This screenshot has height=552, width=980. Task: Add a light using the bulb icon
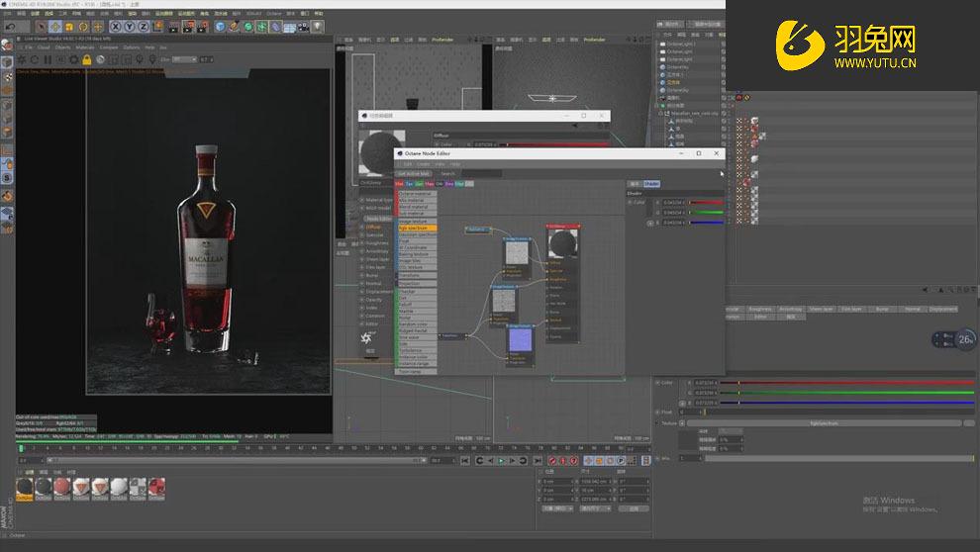(x=318, y=27)
